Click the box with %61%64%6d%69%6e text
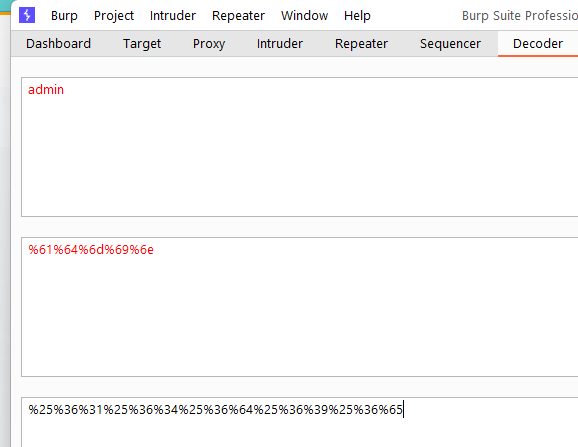The height and width of the screenshot is (447, 578). [x=299, y=307]
